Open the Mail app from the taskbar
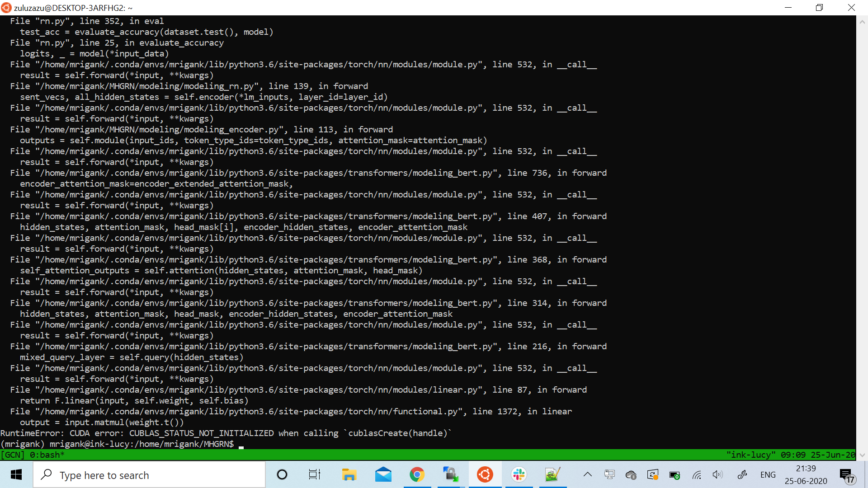868x488 pixels. click(x=383, y=475)
